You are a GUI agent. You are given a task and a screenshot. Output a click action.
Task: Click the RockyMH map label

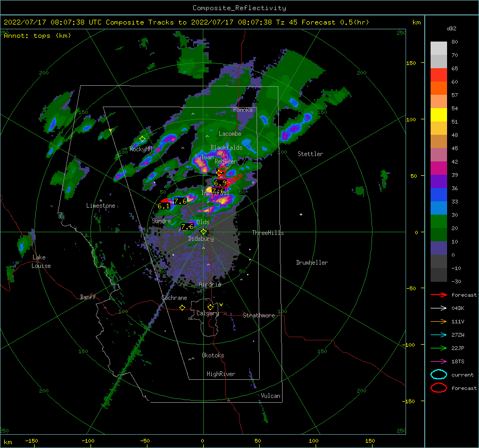click(x=141, y=149)
